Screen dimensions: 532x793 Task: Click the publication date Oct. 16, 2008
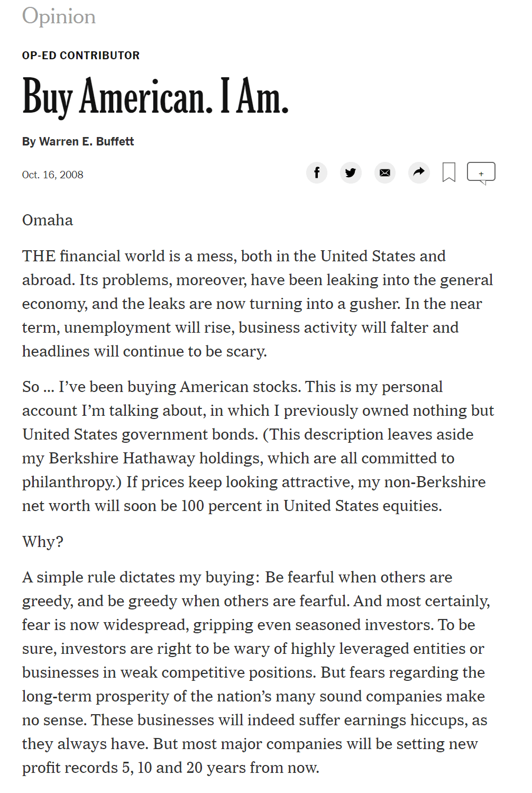(53, 175)
